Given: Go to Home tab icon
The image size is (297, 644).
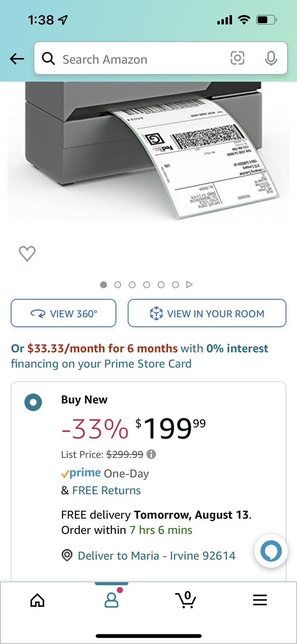Looking at the screenshot, I should [x=37, y=600].
